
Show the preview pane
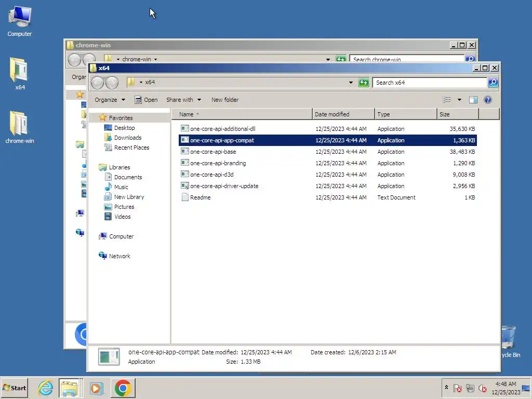point(473,100)
